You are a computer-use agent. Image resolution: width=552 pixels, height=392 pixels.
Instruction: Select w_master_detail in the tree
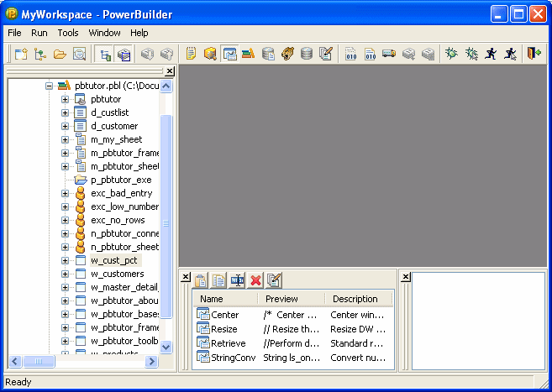pyautogui.click(x=124, y=287)
